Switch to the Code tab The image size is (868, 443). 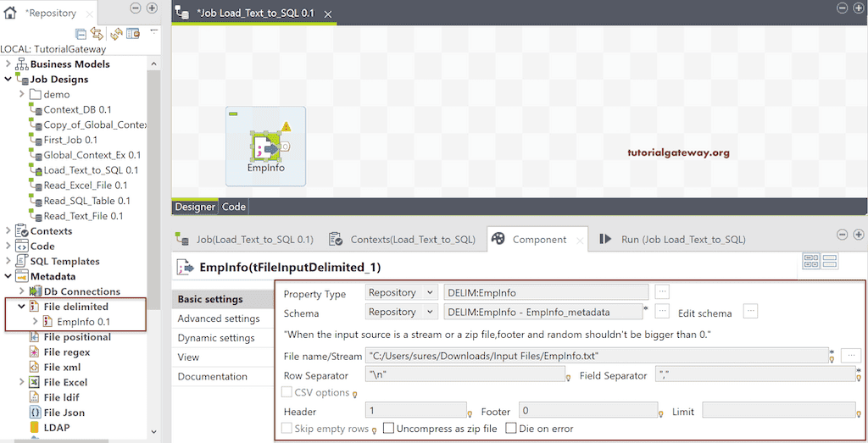click(234, 207)
